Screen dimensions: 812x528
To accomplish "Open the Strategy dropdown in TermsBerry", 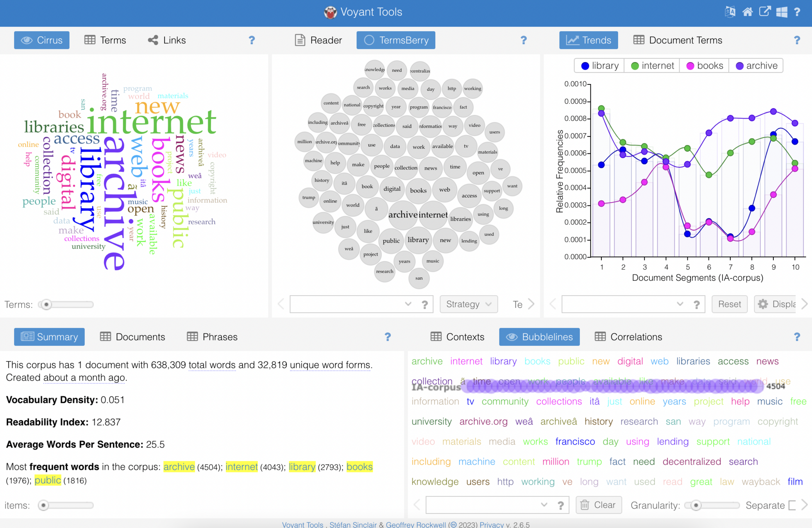I will [x=469, y=304].
